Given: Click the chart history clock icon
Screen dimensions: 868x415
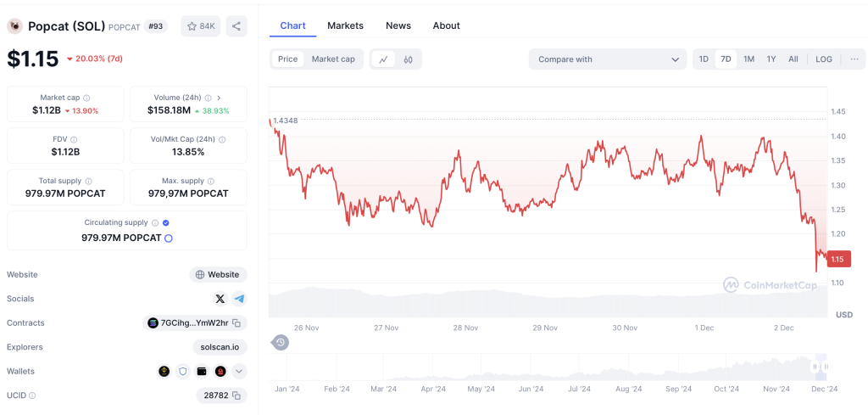Looking at the screenshot, I should pos(281,342).
